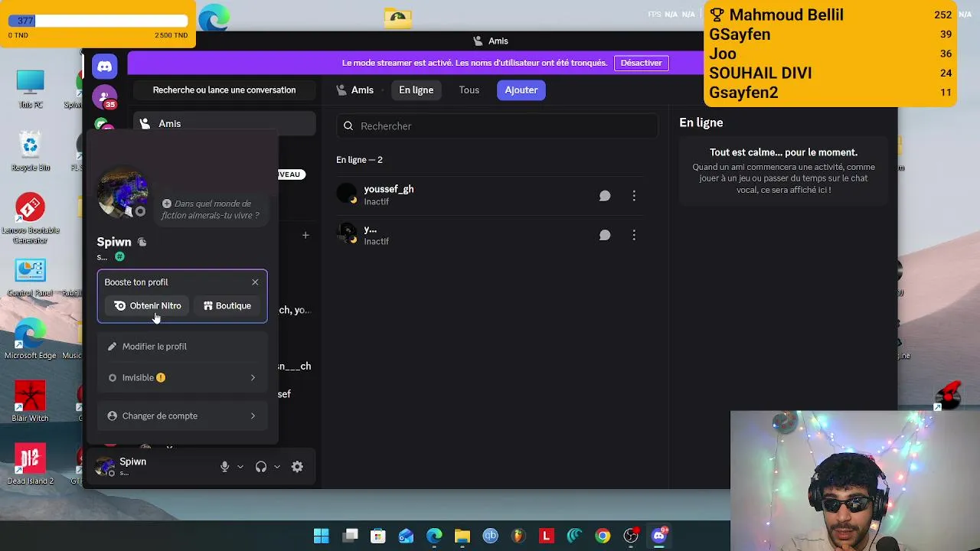Open FL Studio from the taskbar
Viewport: 980px width, 551px height.
click(518, 536)
